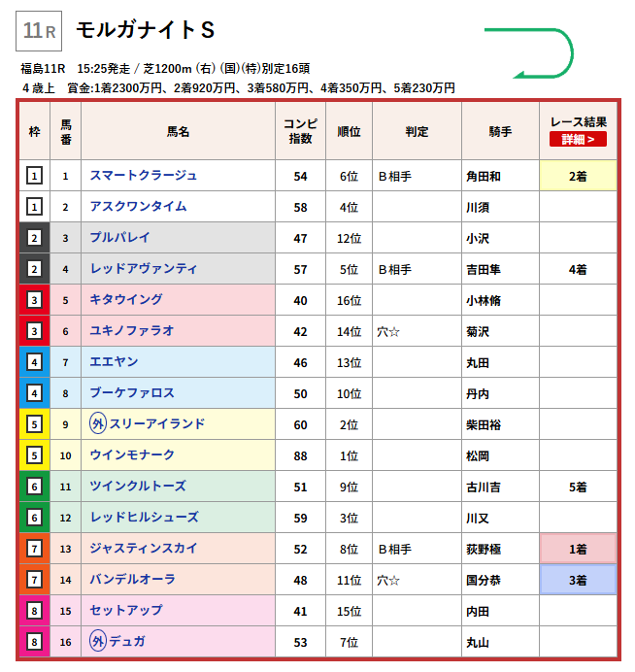635x672 pixels.
Task: Click the 3着 result cell for バンデルオーラ
Action: click(x=578, y=580)
